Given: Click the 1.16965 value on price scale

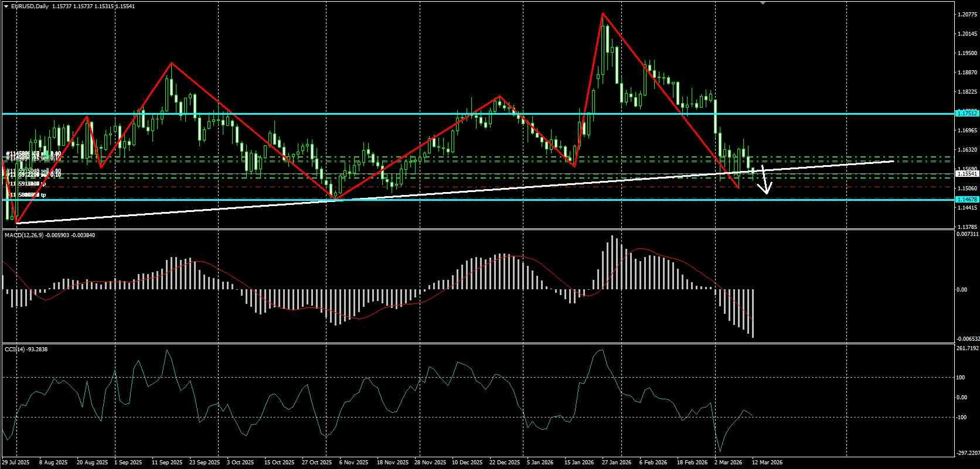Looking at the screenshot, I should click(x=967, y=130).
